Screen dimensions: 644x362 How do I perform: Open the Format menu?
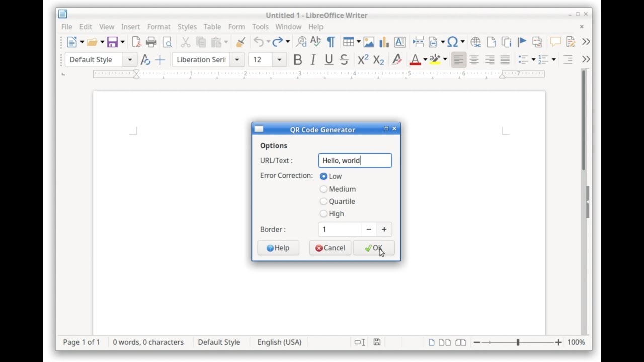click(x=158, y=27)
